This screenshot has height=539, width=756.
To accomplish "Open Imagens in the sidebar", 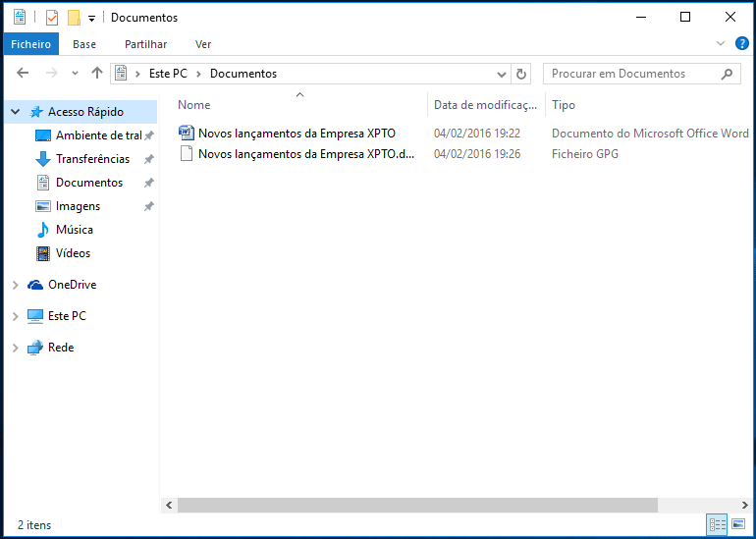I will 79,206.
